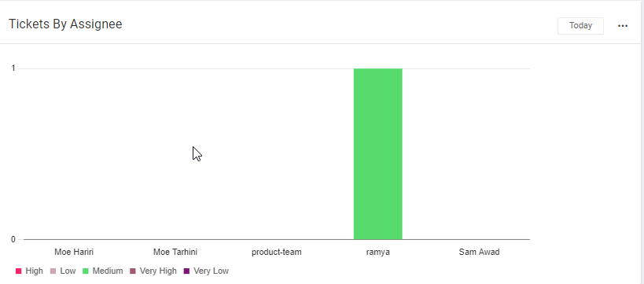The height and width of the screenshot is (284, 644).
Task: Toggle the Medium priority legend entry
Action: pyautogui.click(x=103, y=271)
